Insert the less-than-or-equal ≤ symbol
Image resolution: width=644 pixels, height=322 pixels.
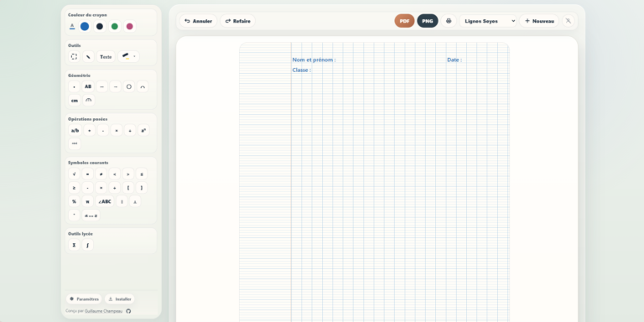[x=142, y=174]
